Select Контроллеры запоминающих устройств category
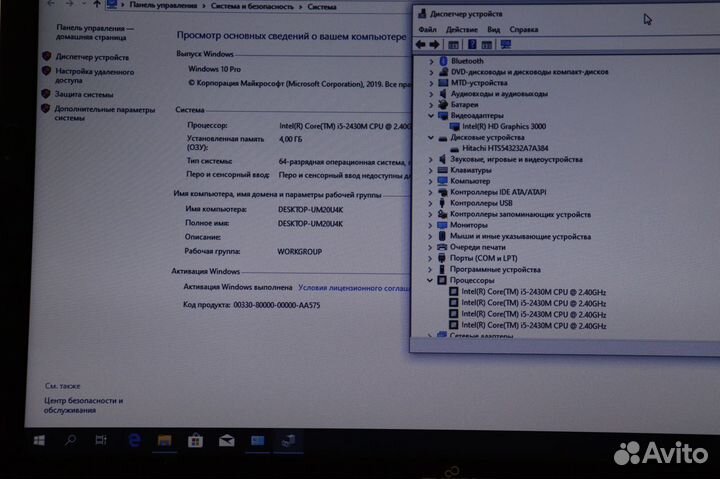 520,214
